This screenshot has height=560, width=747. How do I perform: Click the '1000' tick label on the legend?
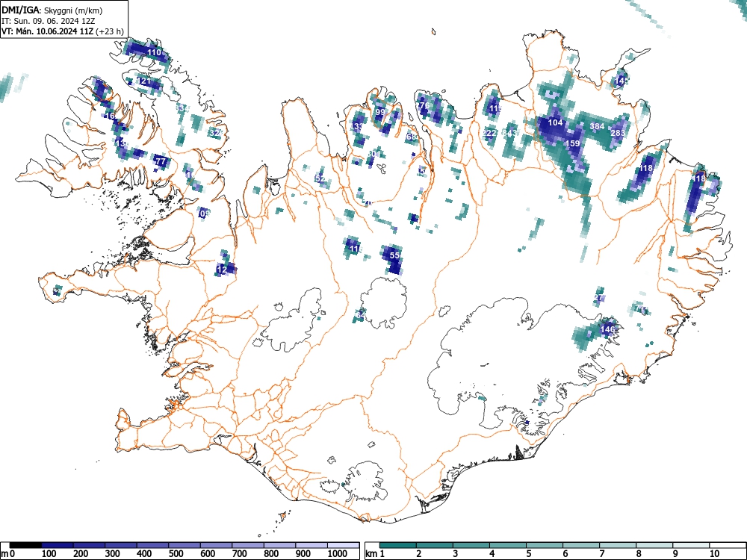(337, 554)
